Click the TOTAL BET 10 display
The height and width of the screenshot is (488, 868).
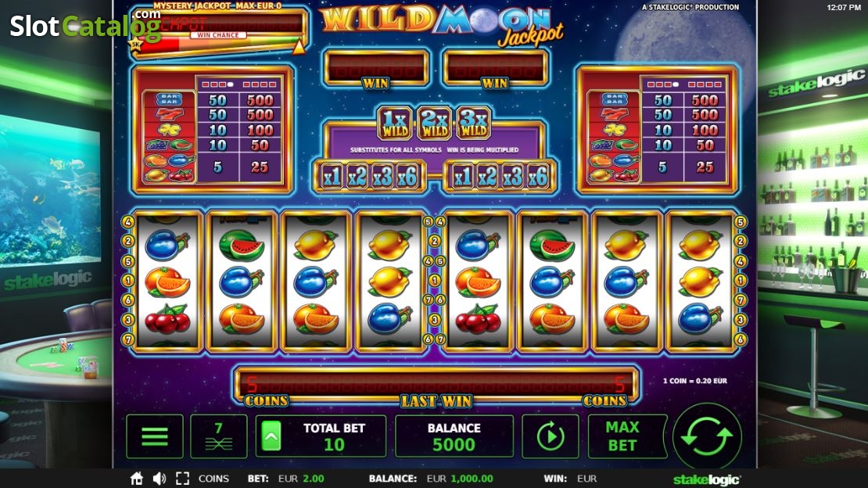coord(321,436)
